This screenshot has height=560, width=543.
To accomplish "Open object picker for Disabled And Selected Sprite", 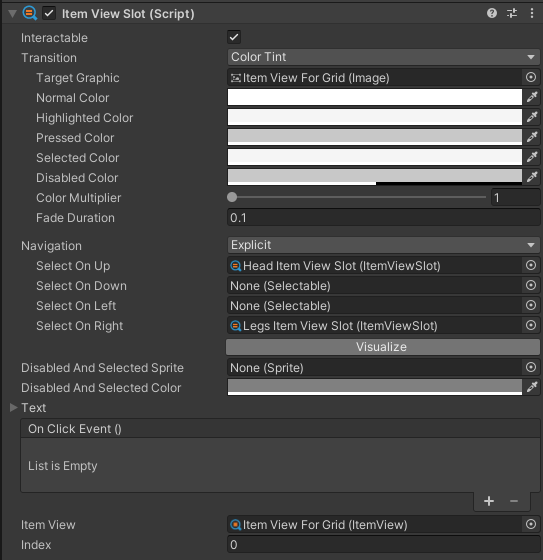I will [531, 367].
